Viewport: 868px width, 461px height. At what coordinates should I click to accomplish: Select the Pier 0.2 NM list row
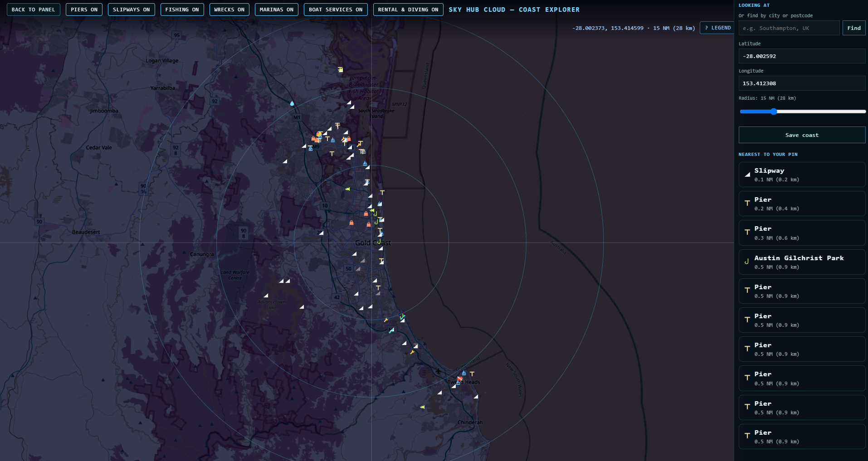coord(802,204)
